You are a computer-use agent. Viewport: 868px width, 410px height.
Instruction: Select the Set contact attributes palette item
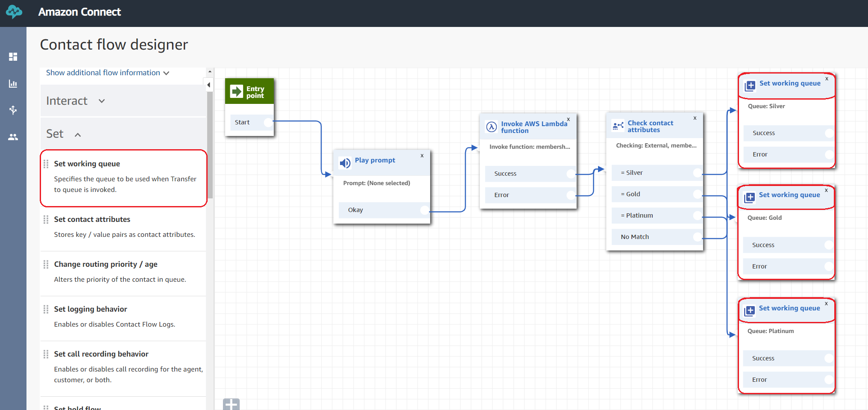click(x=123, y=229)
